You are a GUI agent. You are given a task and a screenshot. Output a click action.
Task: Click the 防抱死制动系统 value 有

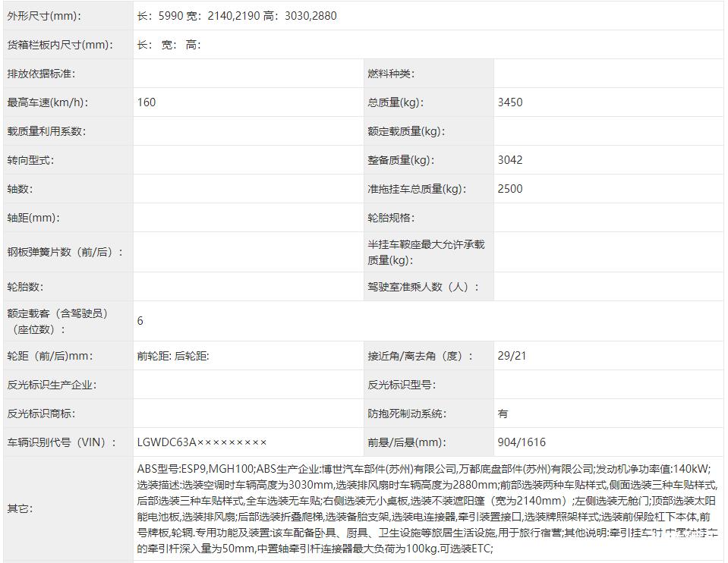502,414
